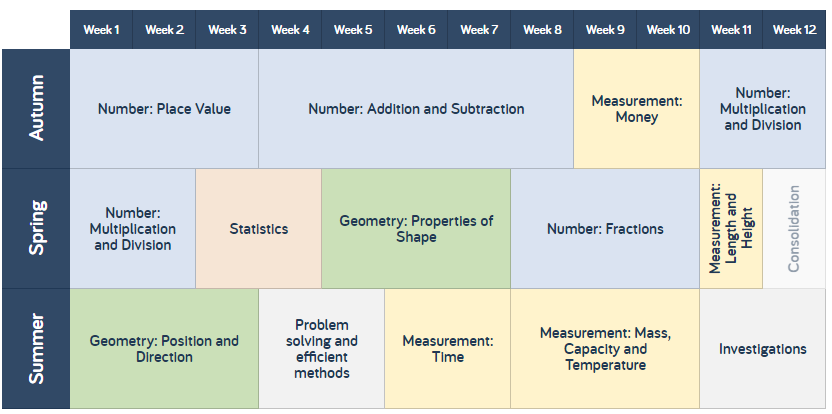
Task: Open Number: Addition and Subtraction block
Action: [416, 109]
